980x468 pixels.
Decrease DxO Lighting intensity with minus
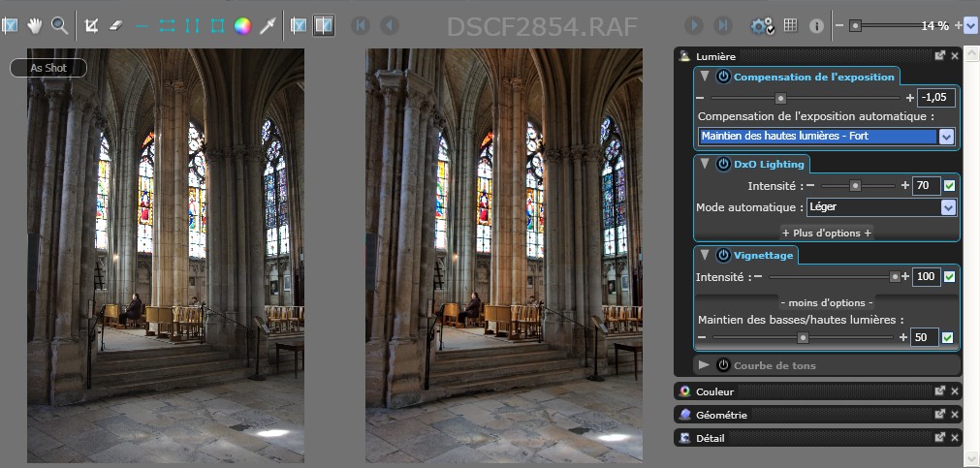[810, 186]
